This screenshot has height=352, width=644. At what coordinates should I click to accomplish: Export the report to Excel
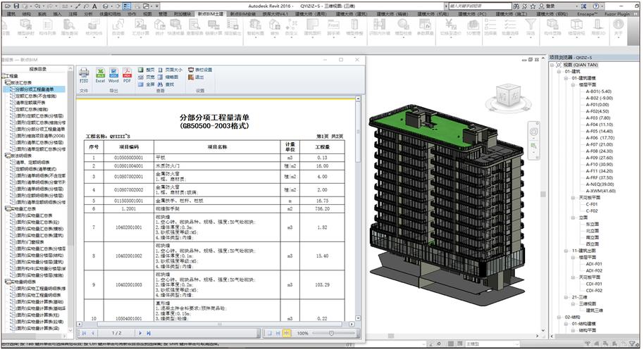coord(100,75)
